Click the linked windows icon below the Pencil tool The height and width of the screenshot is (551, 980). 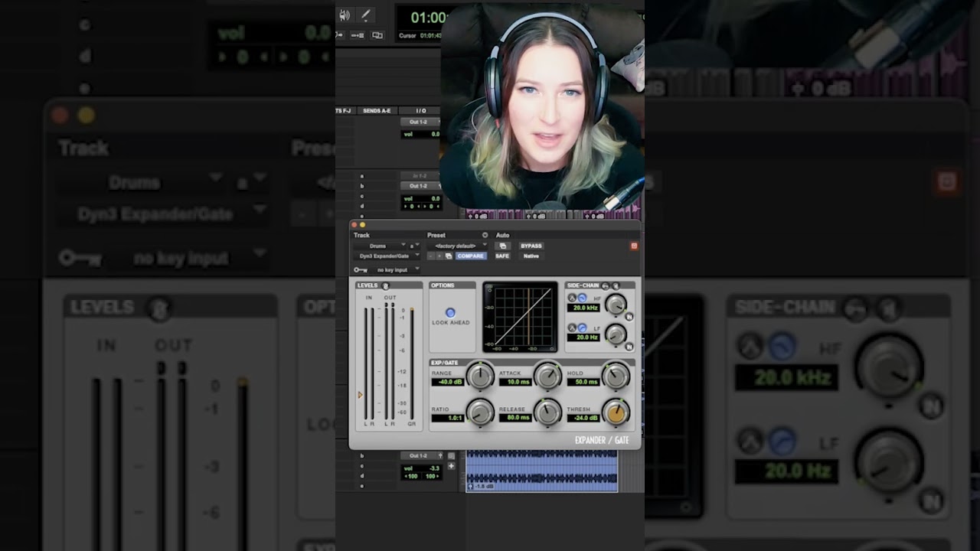point(377,35)
